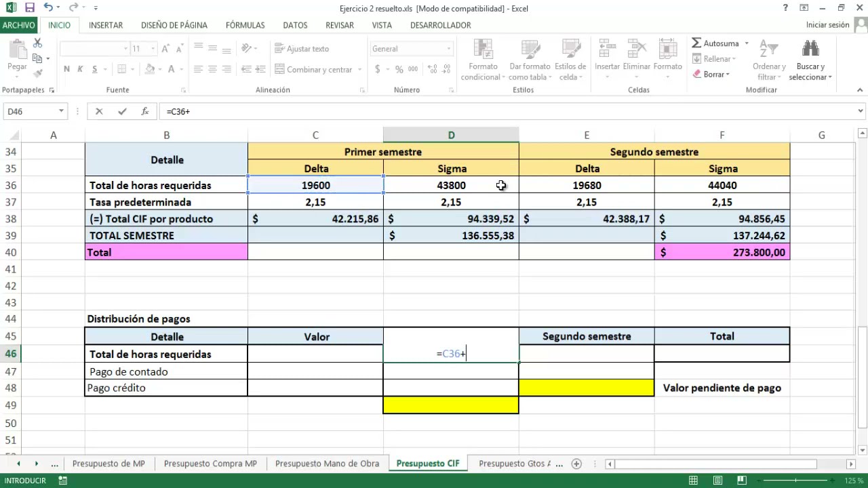Image resolution: width=868 pixels, height=488 pixels.
Task: Click the text orientation icon
Action: (x=246, y=49)
